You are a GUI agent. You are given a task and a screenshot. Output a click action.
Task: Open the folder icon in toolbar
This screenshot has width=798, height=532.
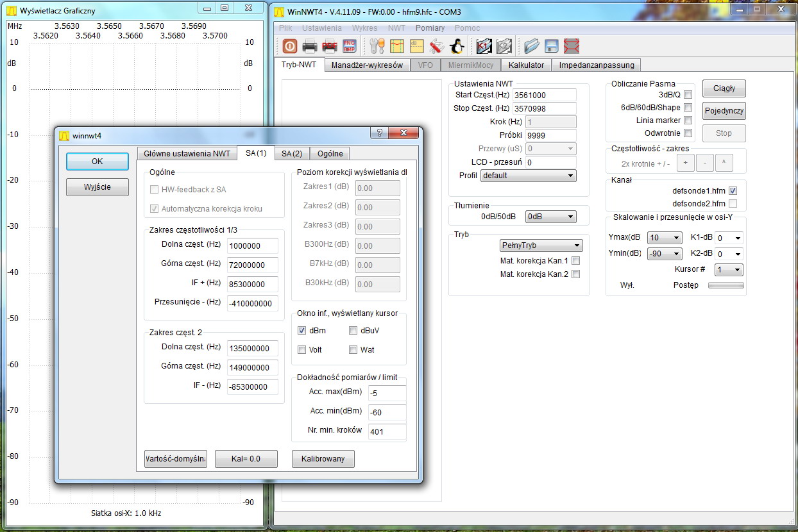tap(531, 46)
